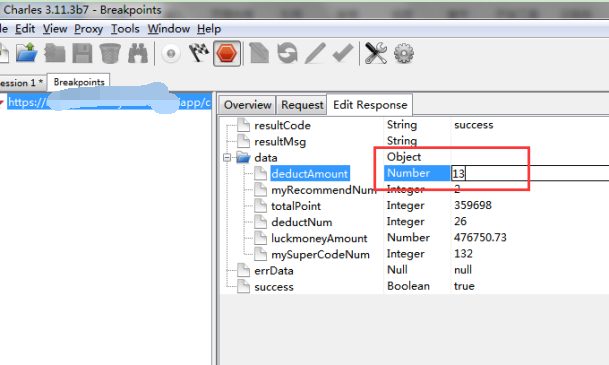Image resolution: width=609 pixels, height=365 pixels.
Task: Click the trash bin Clear Session icon
Action: (x=110, y=53)
